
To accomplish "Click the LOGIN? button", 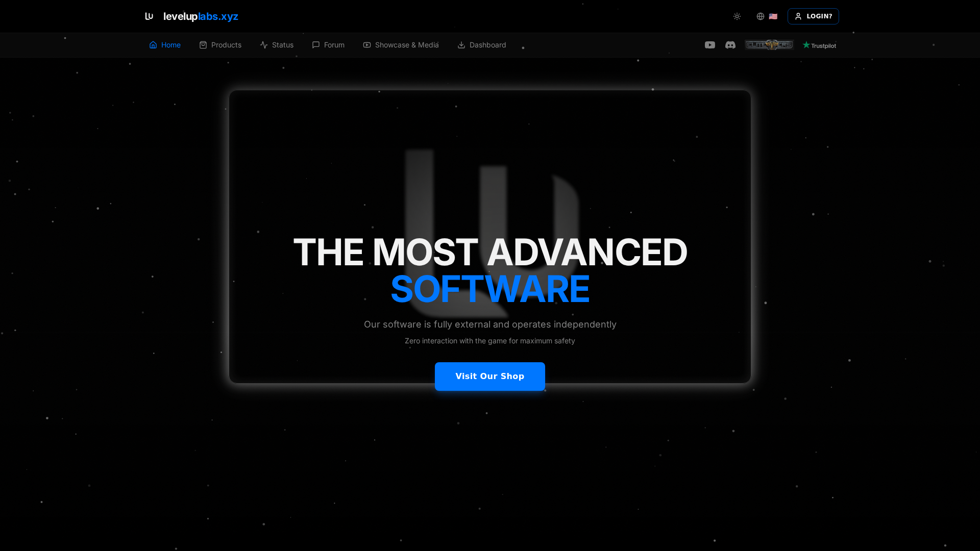I will (x=813, y=16).
